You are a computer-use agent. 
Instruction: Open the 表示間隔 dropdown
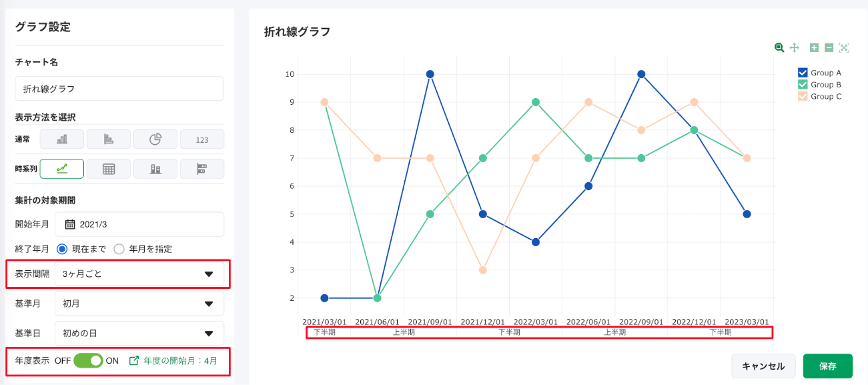[x=139, y=274]
